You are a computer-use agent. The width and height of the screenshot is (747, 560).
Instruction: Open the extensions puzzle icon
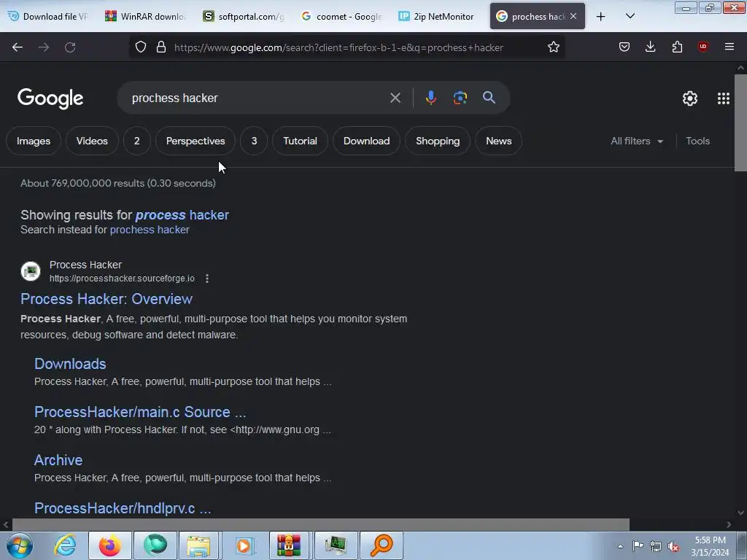tap(677, 47)
